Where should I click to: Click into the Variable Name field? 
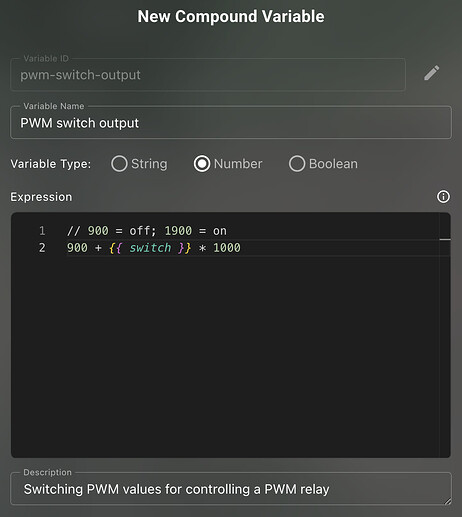(231, 123)
